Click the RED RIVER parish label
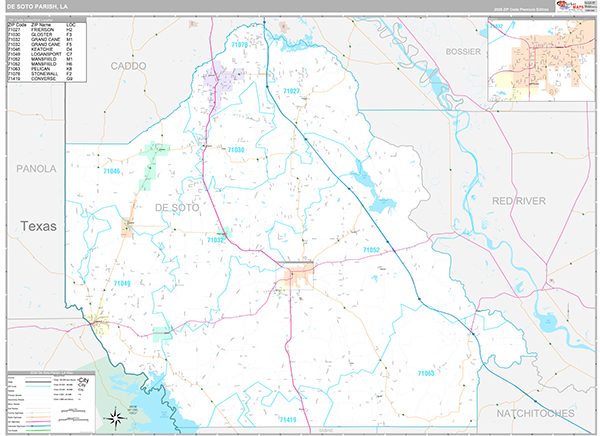600x436 pixels. point(518,201)
